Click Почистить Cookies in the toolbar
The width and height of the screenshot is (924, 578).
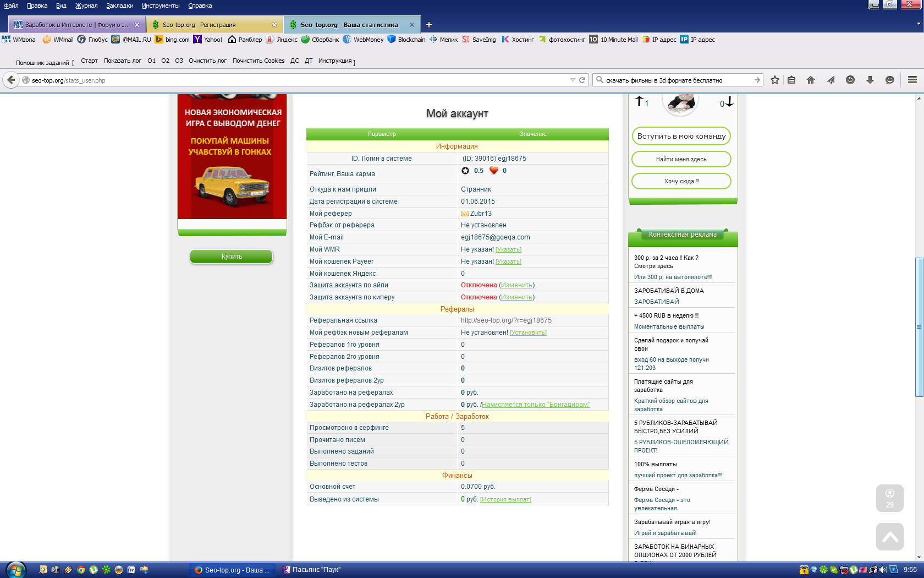tap(258, 61)
